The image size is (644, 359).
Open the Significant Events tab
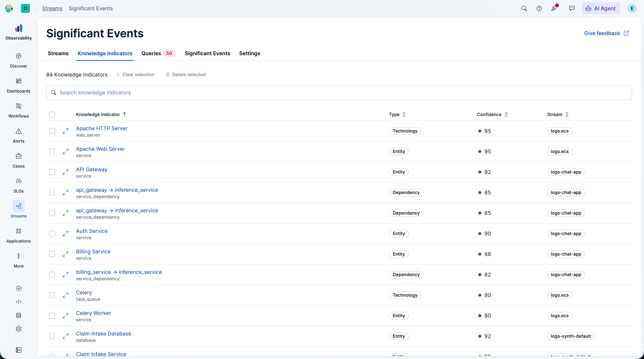207,53
